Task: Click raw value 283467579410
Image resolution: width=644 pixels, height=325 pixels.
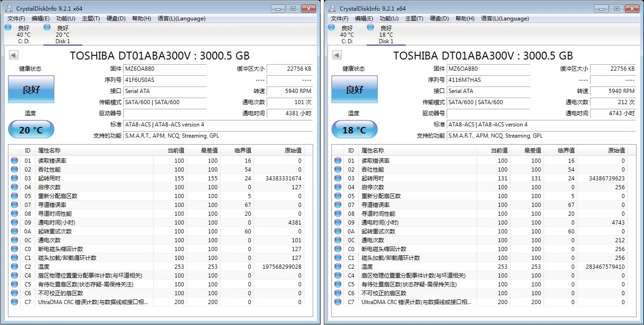Action: [605, 267]
